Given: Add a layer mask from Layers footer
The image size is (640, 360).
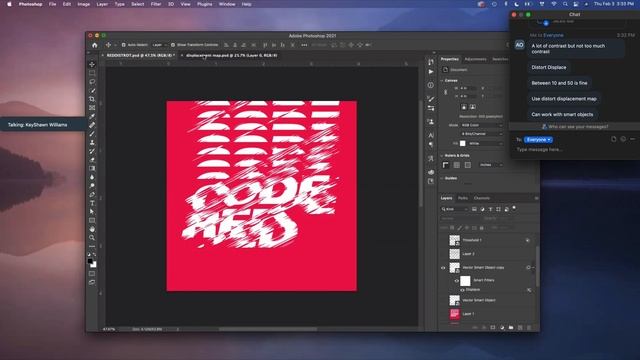Looking at the screenshot, I should coord(493,327).
